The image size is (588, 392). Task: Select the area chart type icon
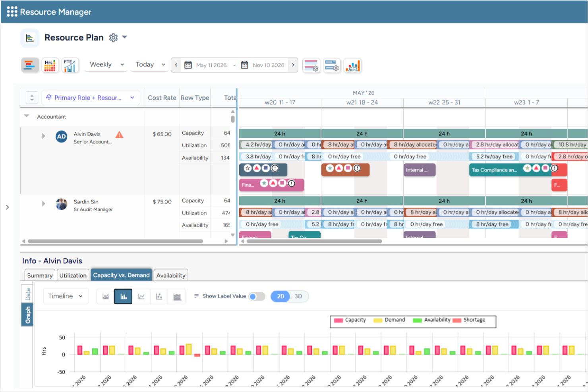tap(106, 297)
